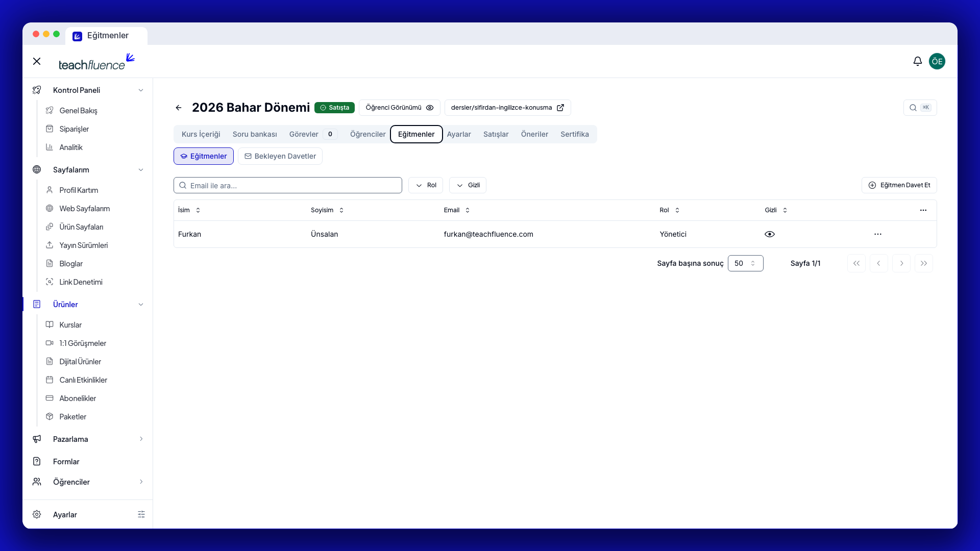980x551 pixels.
Task: Open 1:1 Görüşmeler in sidebar
Action: (83, 343)
